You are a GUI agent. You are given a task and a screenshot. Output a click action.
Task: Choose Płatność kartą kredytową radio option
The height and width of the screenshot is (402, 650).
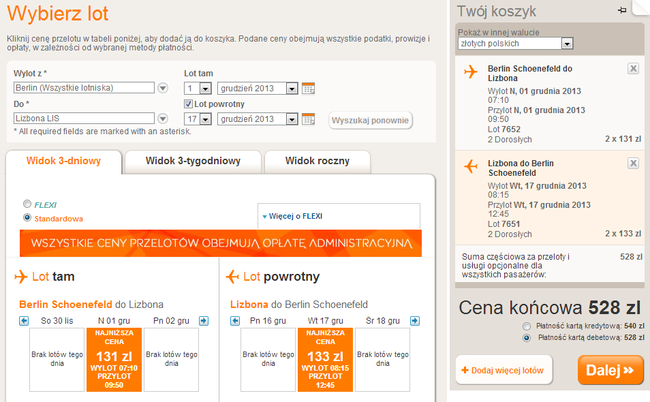pos(526,326)
